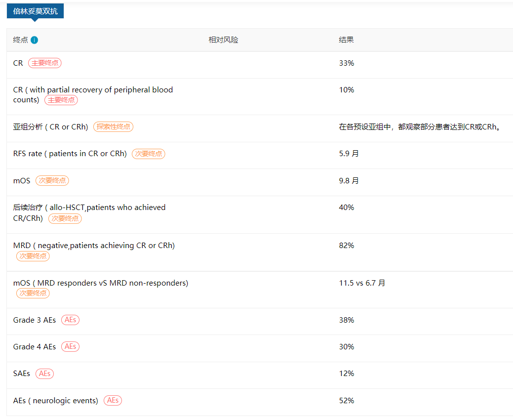
Task: Click the 次要终点 tag in 后续治疗 row
Action: coord(65,218)
